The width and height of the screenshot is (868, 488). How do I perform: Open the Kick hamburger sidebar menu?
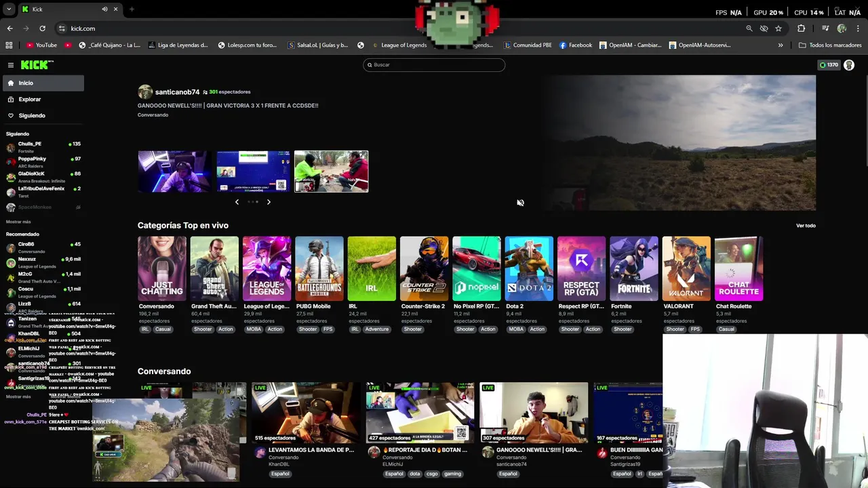(x=11, y=65)
